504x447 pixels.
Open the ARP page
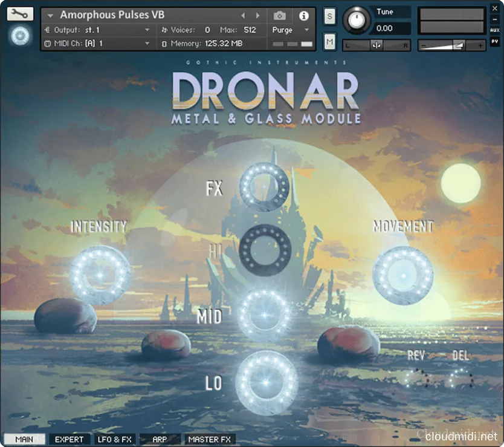[x=160, y=440]
